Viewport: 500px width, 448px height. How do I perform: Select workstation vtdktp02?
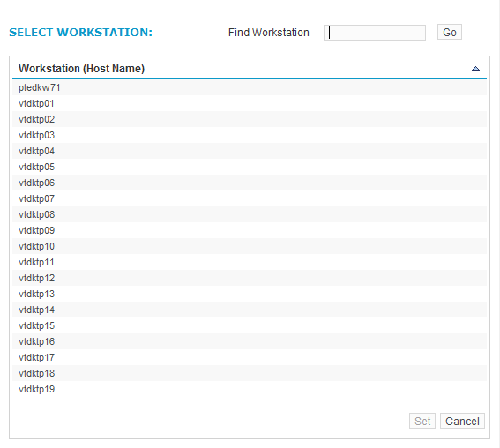click(x=250, y=119)
